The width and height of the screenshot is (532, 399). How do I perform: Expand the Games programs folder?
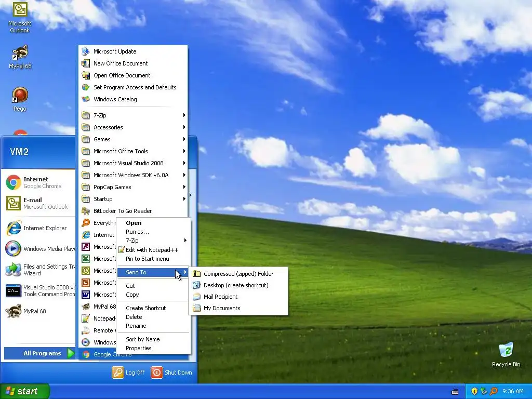[x=134, y=139]
